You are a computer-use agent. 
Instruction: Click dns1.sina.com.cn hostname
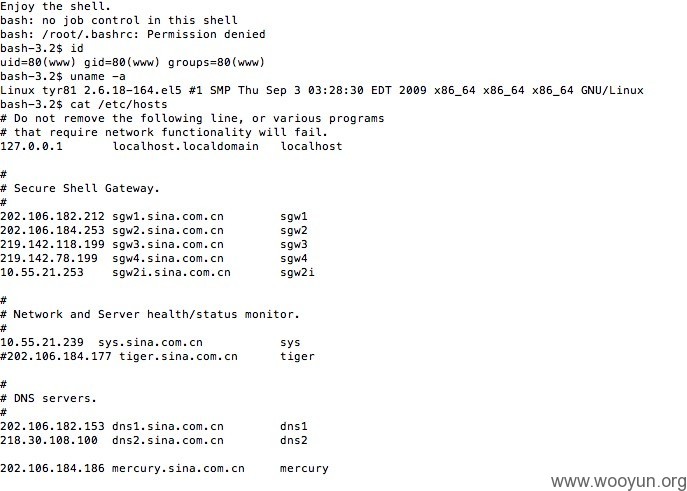168,426
